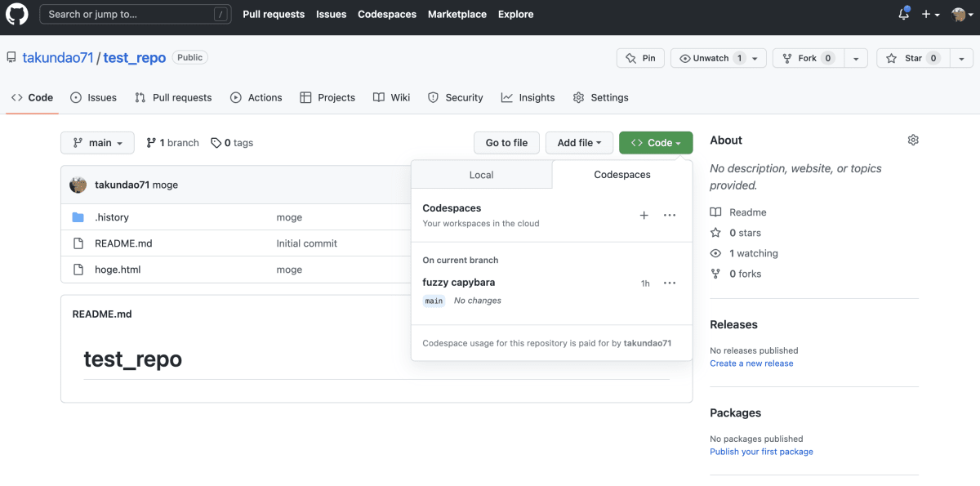980x486 pixels.
Task: Open Pull requests in top navigation
Action: click(274, 14)
